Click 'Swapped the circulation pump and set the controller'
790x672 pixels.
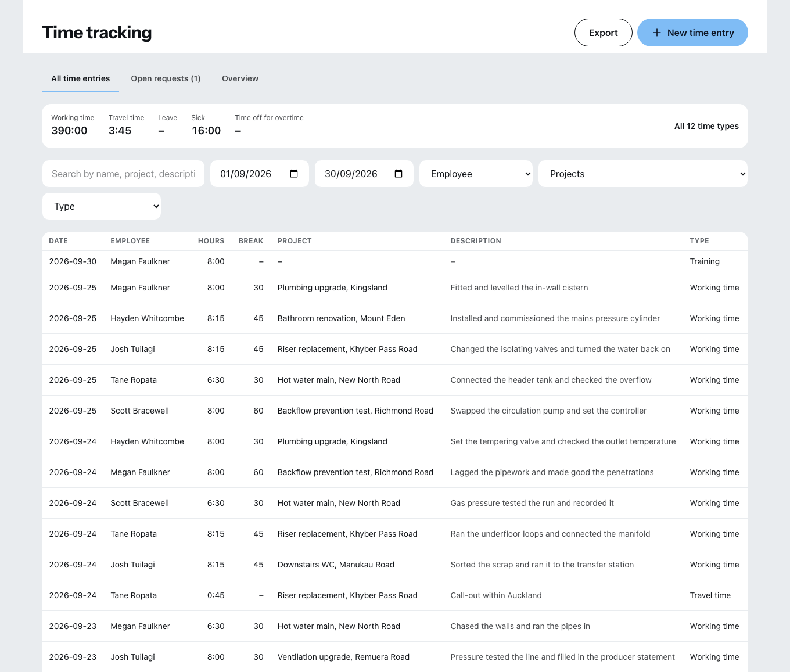[x=548, y=411]
